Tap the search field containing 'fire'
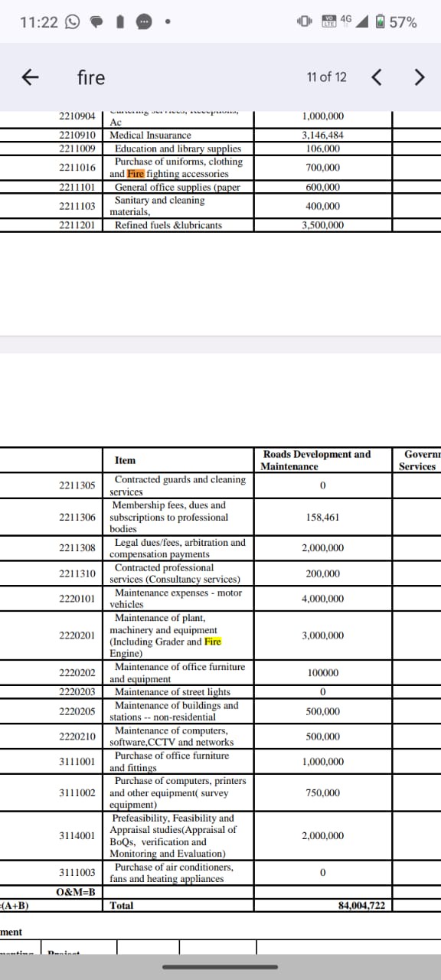 (91, 77)
